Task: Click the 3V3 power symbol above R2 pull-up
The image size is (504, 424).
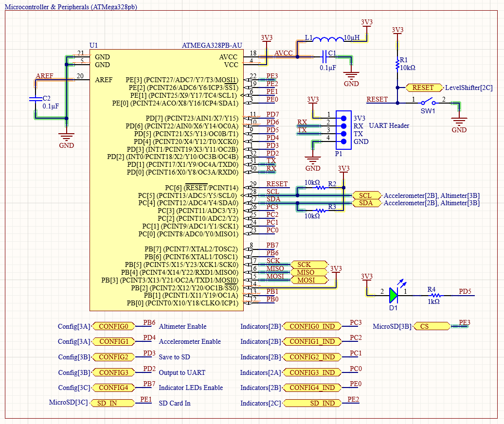Action: [343, 170]
